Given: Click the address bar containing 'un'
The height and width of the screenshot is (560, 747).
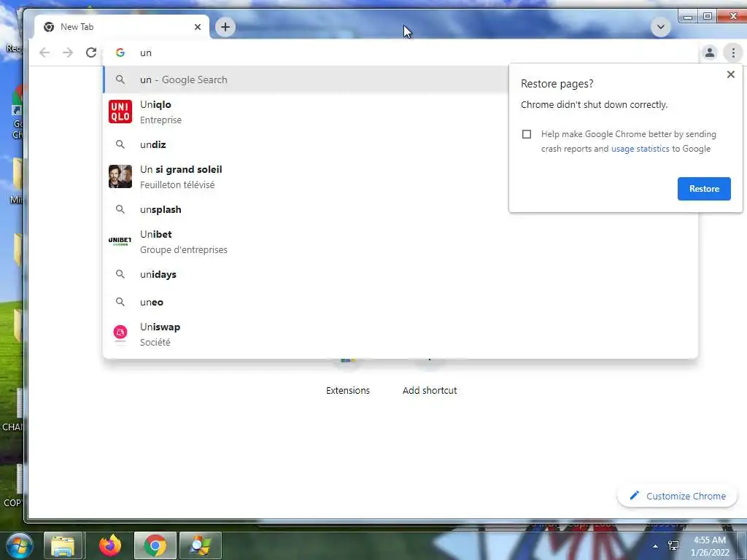Looking at the screenshot, I should tap(400, 52).
